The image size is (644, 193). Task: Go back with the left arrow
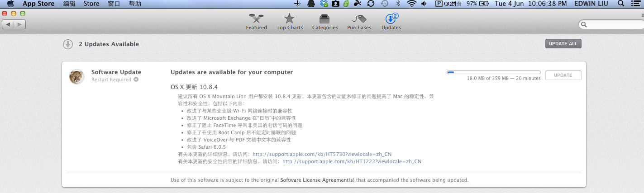[8, 24]
